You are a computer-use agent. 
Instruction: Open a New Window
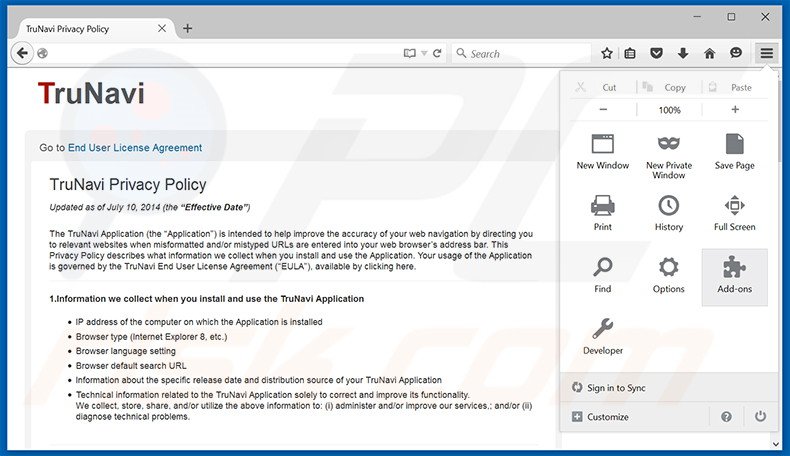[x=603, y=152]
